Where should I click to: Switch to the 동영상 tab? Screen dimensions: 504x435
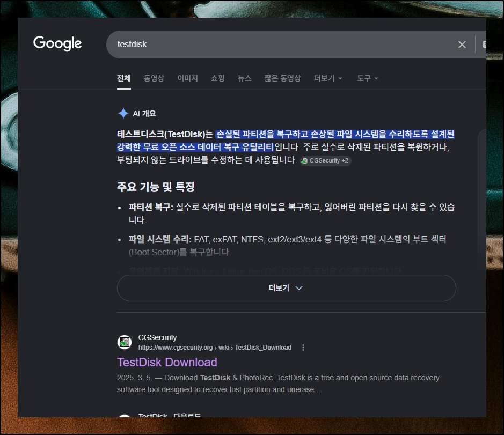(154, 78)
